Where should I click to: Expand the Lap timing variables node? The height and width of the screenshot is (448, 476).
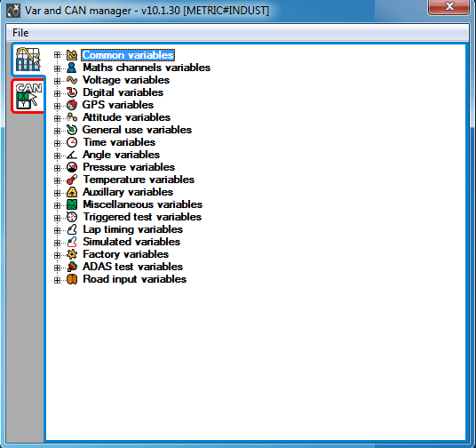57,231
